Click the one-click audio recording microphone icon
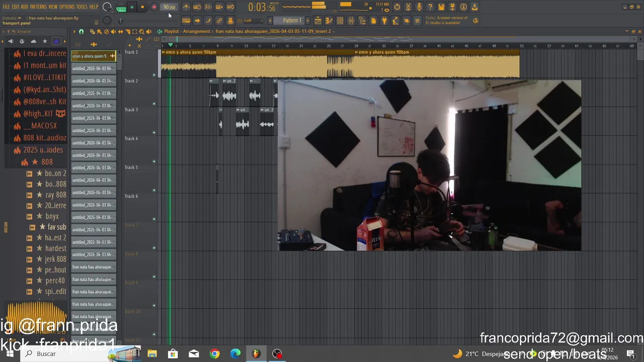 click(419, 7)
